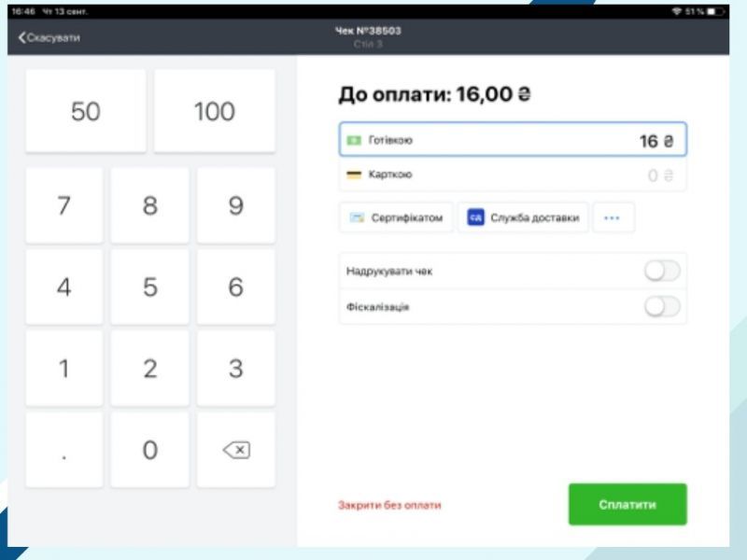Click the blue delivery service icon

tap(473, 216)
